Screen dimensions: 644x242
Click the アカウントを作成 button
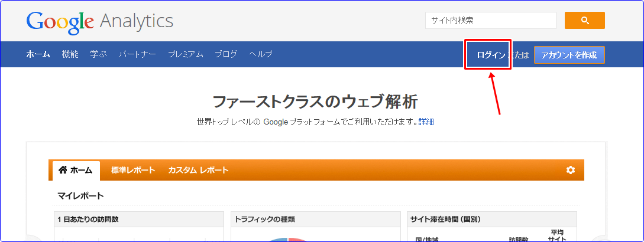(569, 55)
